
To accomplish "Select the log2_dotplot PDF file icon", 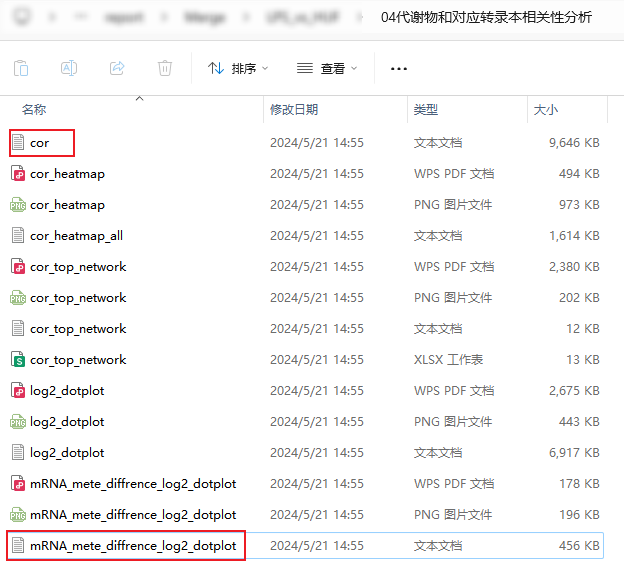I will coord(18,391).
